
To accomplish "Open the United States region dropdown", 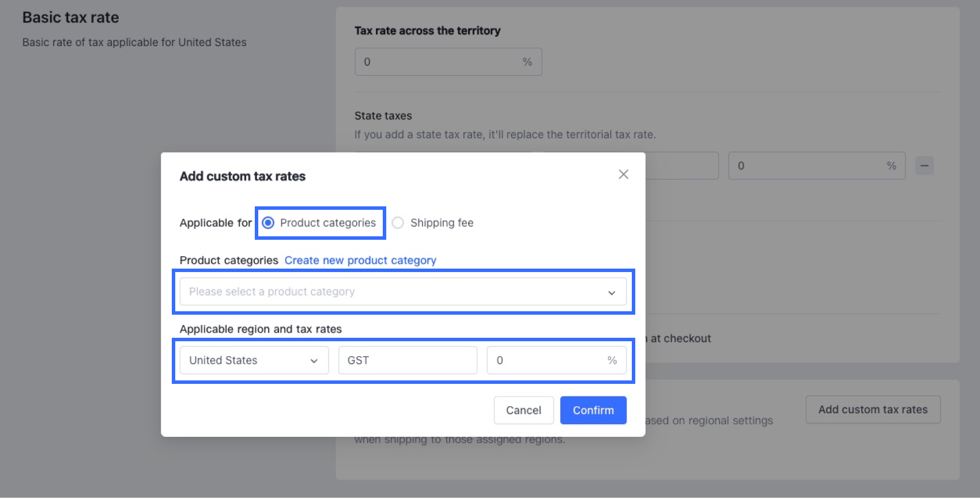I will pyautogui.click(x=254, y=360).
